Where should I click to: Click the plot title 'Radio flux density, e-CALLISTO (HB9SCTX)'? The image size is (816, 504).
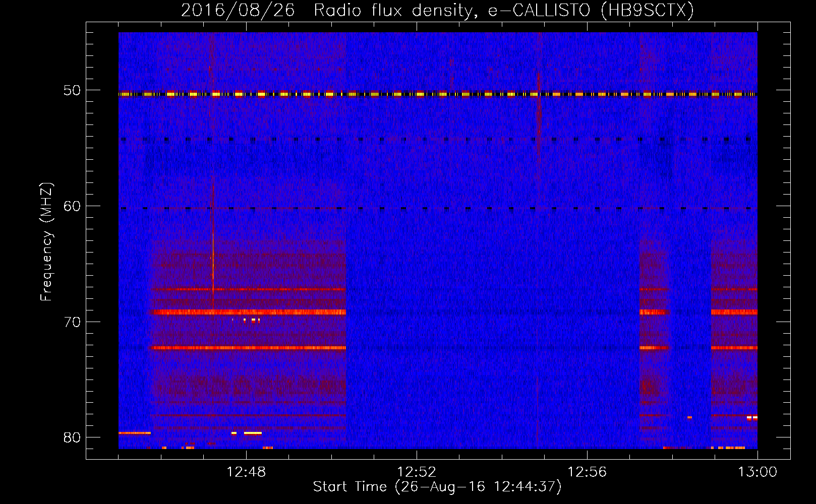(x=504, y=11)
